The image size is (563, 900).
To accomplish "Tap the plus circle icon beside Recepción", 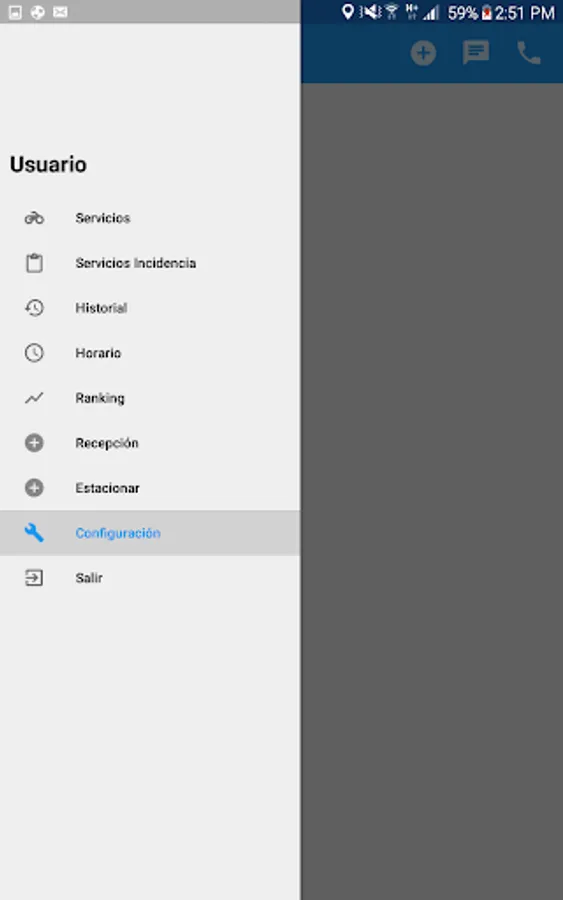I will pyautogui.click(x=34, y=443).
